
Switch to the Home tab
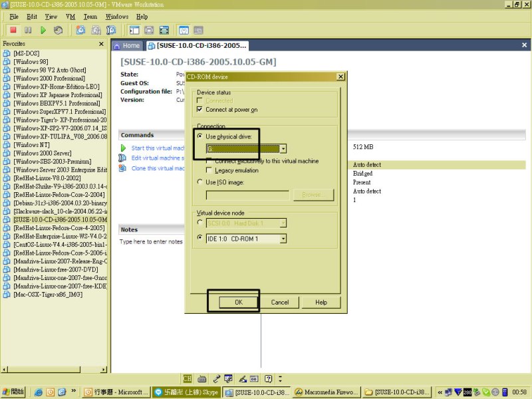coord(127,45)
